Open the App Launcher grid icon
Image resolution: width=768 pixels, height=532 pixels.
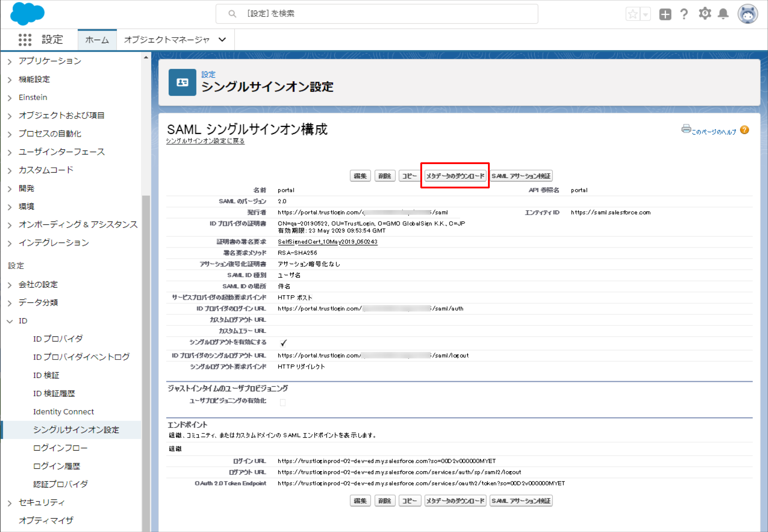point(25,40)
